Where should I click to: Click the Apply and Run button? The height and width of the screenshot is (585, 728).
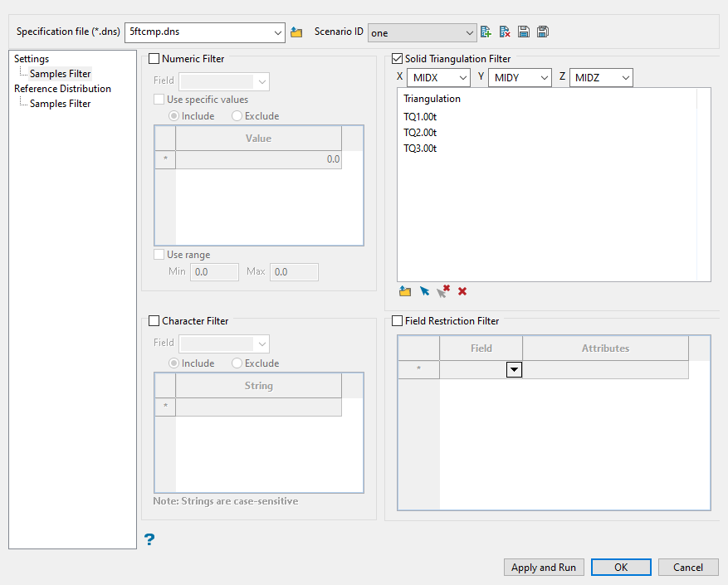point(544,568)
